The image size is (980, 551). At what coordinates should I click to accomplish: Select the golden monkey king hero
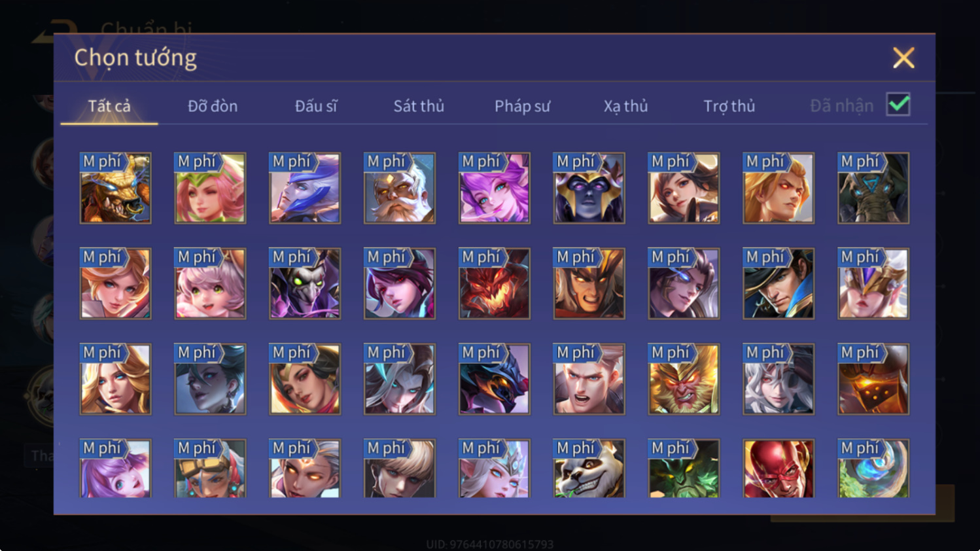(684, 380)
